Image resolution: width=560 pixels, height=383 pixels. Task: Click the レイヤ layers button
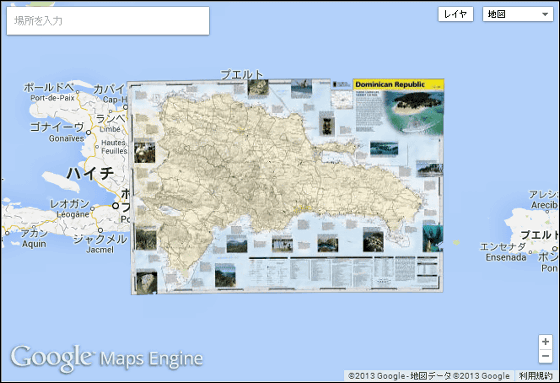tap(455, 14)
